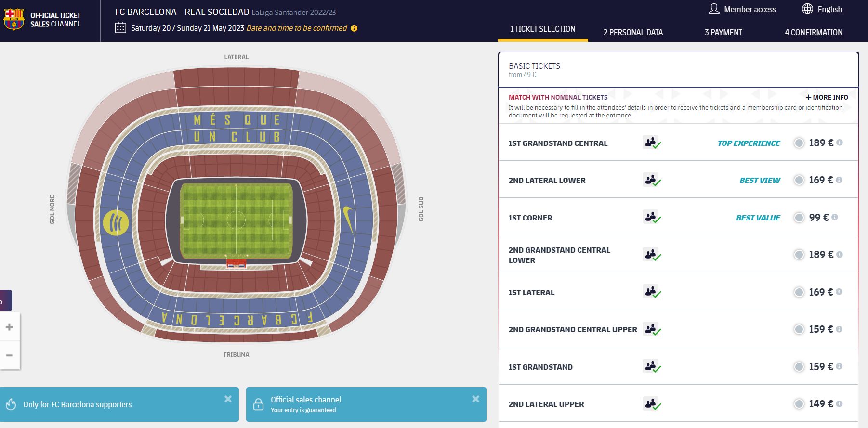The image size is (868, 428).
Task: Dismiss the Official sales channel banner
Action: 476,399
